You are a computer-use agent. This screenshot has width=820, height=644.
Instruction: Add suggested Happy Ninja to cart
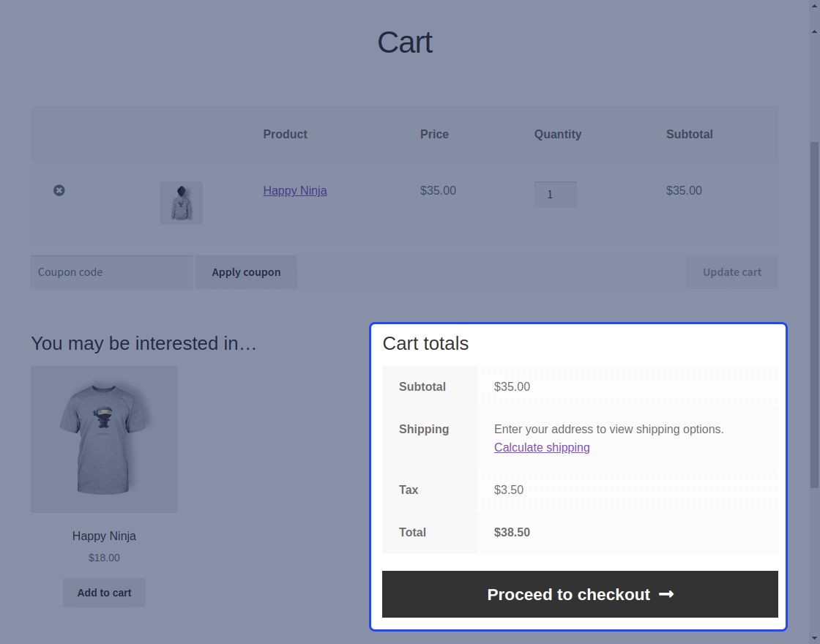(x=104, y=593)
